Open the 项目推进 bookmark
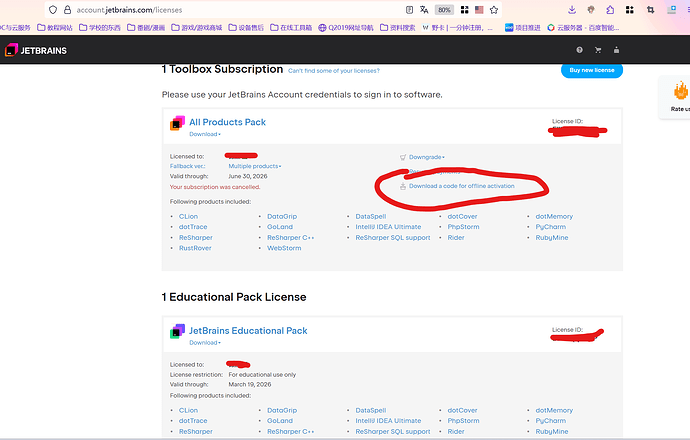Viewport: 690px width, 440px height. (523, 28)
